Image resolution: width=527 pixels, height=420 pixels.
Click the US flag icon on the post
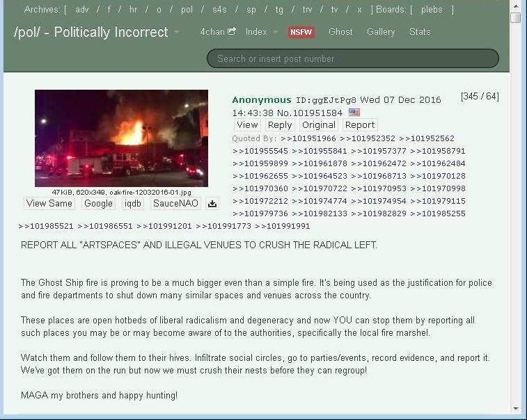(354, 113)
